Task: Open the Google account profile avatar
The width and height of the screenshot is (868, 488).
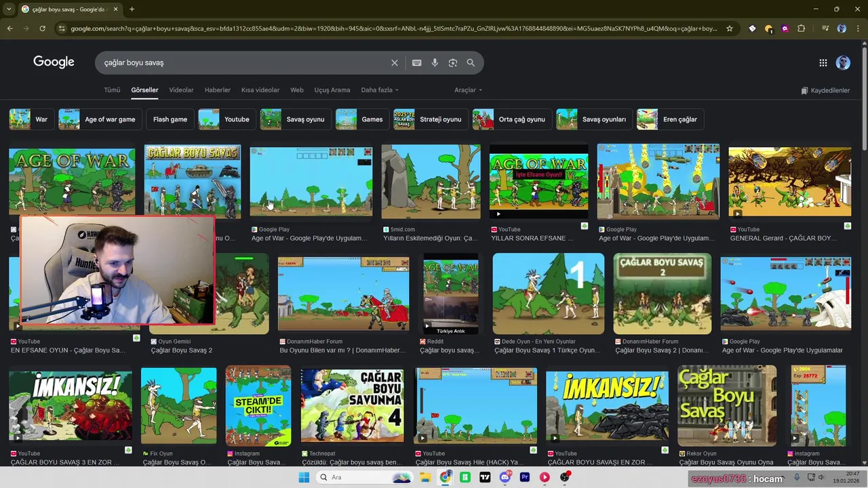Action: point(843,62)
